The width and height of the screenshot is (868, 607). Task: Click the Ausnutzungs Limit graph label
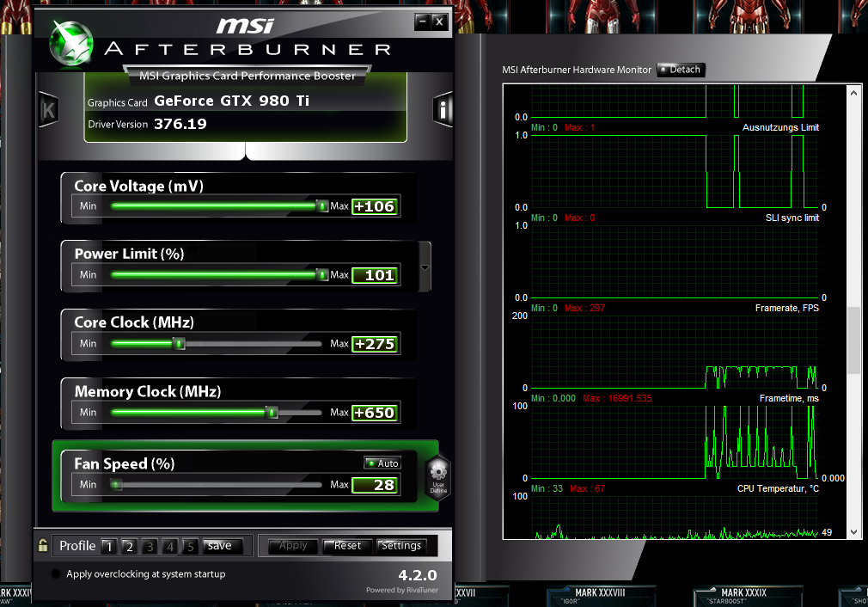pyautogui.click(x=780, y=127)
